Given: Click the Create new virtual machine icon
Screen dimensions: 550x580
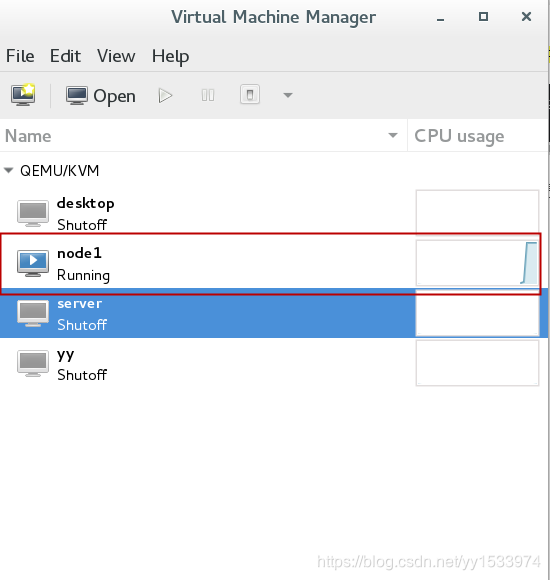Looking at the screenshot, I should point(23,95).
